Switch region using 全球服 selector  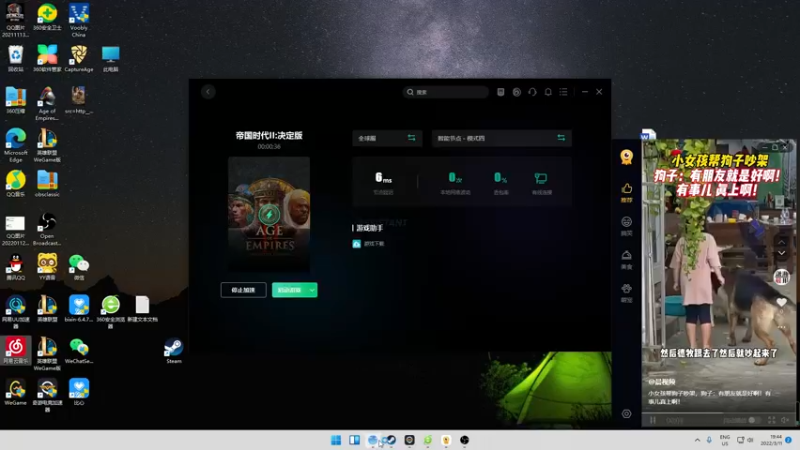pos(387,138)
